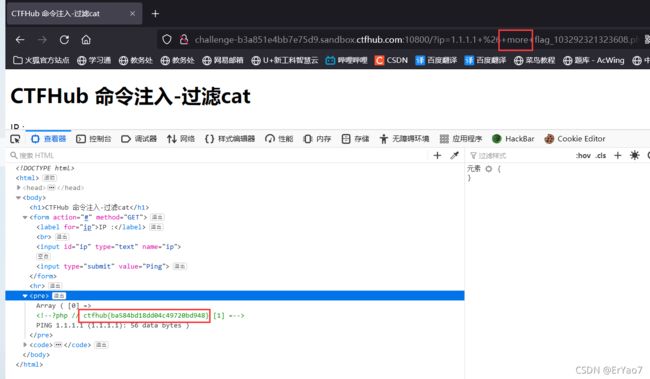Screen dimensions: 650x379
Task: Toggle the :hov pseudo-class panel
Action: (x=583, y=155)
